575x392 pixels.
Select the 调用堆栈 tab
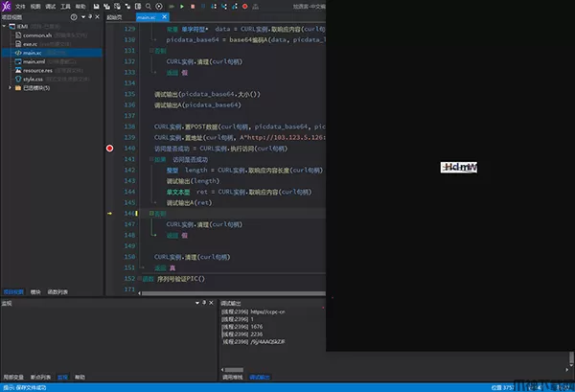point(234,378)
